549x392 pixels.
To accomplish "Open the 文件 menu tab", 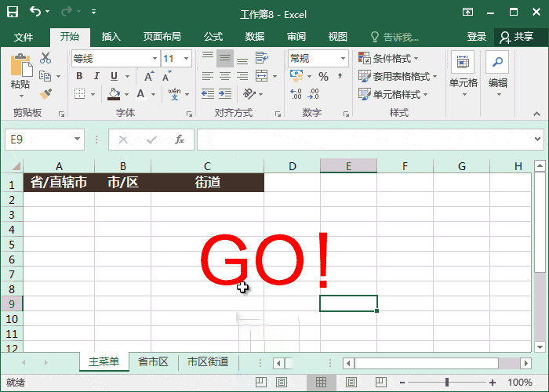I will point(24,37).
